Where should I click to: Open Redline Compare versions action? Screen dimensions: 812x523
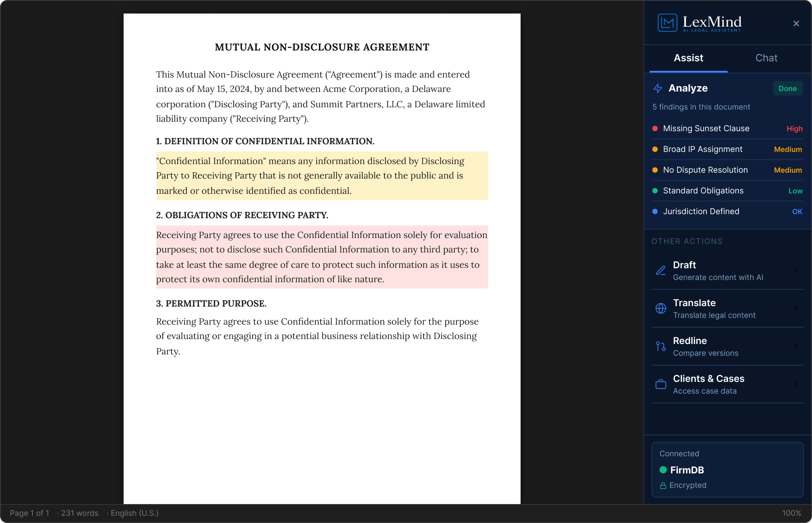pyautogui.click(x=728, y=346)
